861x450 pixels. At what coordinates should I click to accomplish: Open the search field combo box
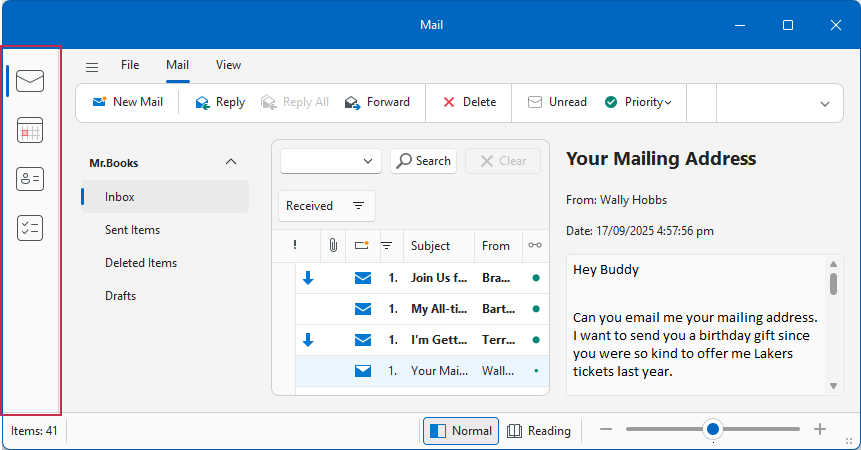coord(331,161)
